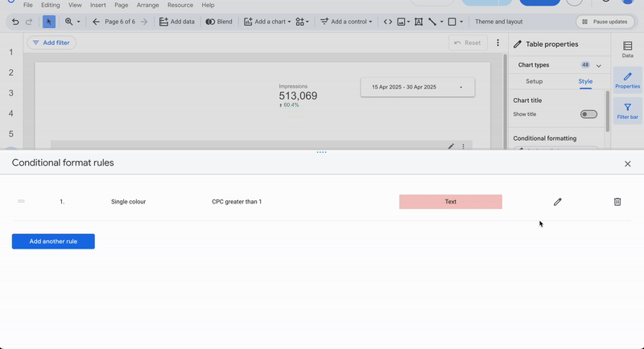Screen dimensions: 644x349
Task: Open the Properties side panel
Action: tap(627, 80)
